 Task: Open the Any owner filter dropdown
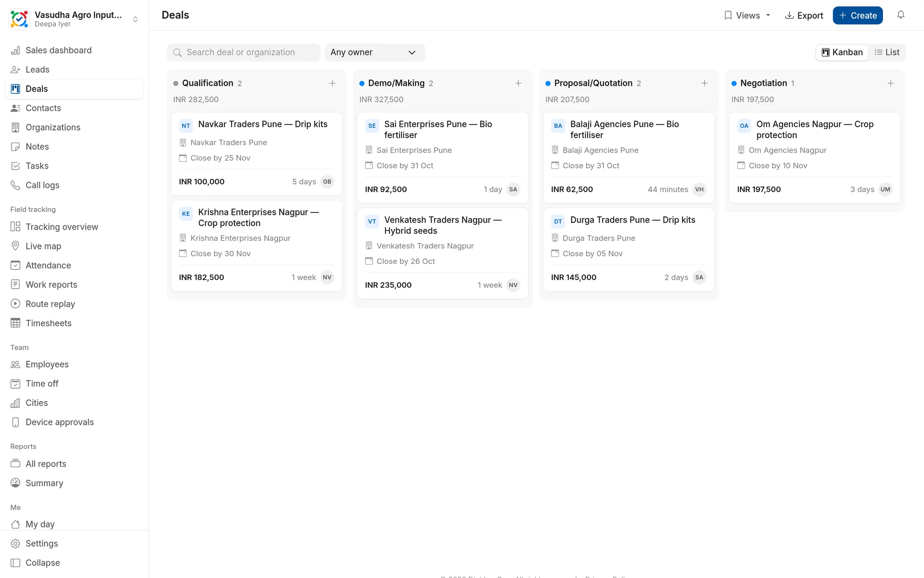point(374,53)
